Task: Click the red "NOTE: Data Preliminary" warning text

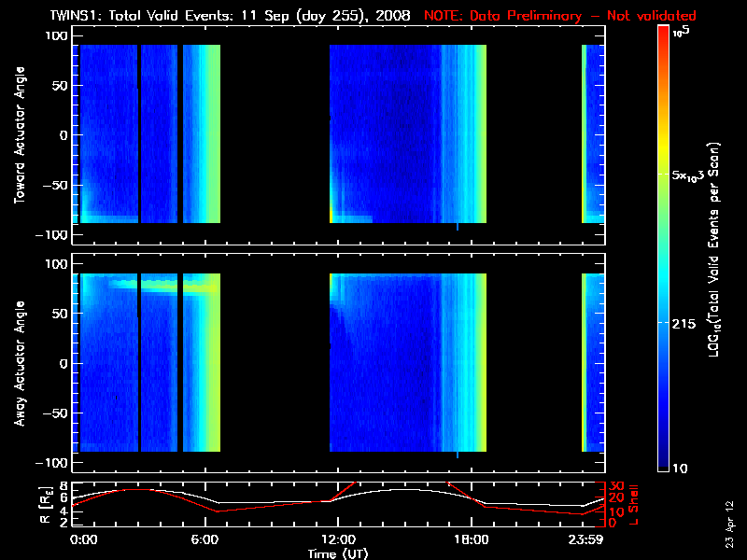Action: click(x=503, y=16)
